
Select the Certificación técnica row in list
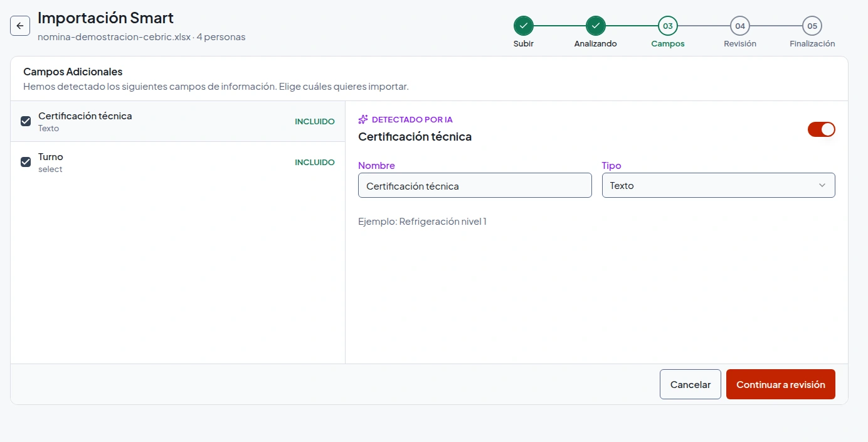tap(177, 121)
